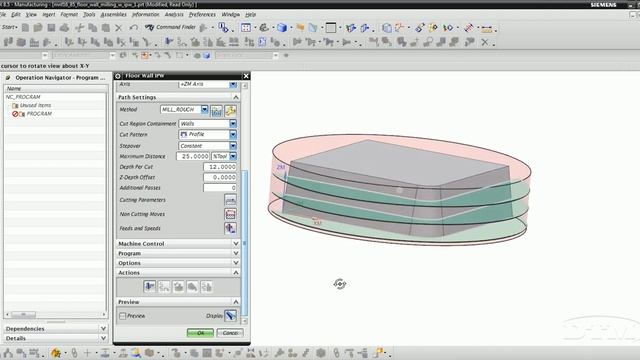
Task: Open the Cut Pattern Profile dropdown
Action: (233, 134)
